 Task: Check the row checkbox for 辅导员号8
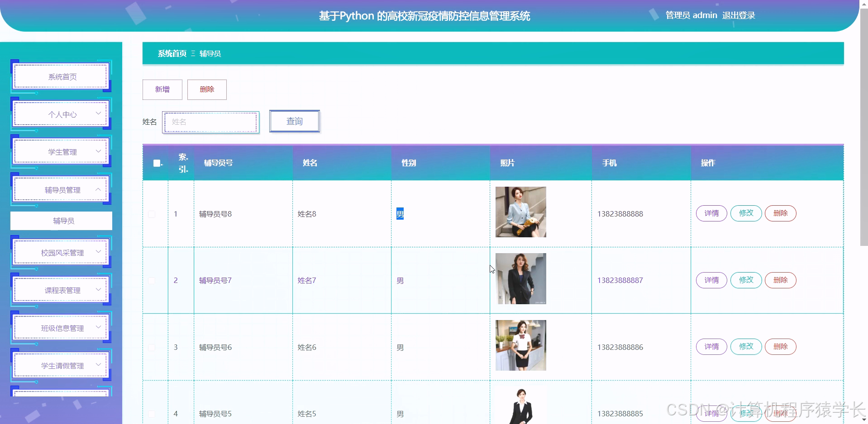click(152, 214)
